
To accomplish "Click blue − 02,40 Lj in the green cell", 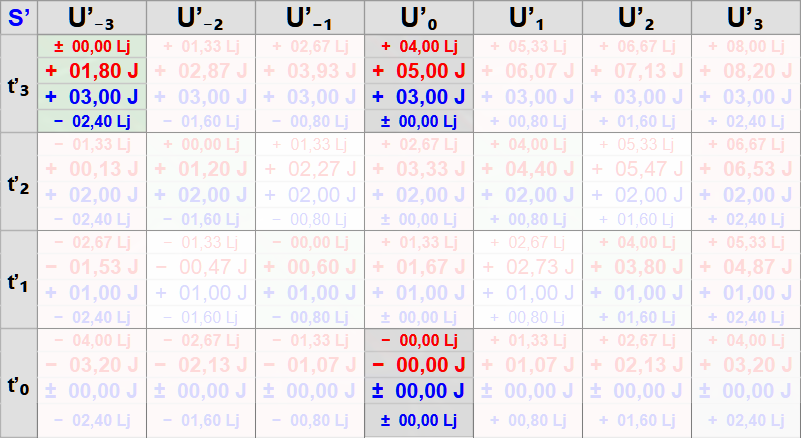I will click(92, 122).
